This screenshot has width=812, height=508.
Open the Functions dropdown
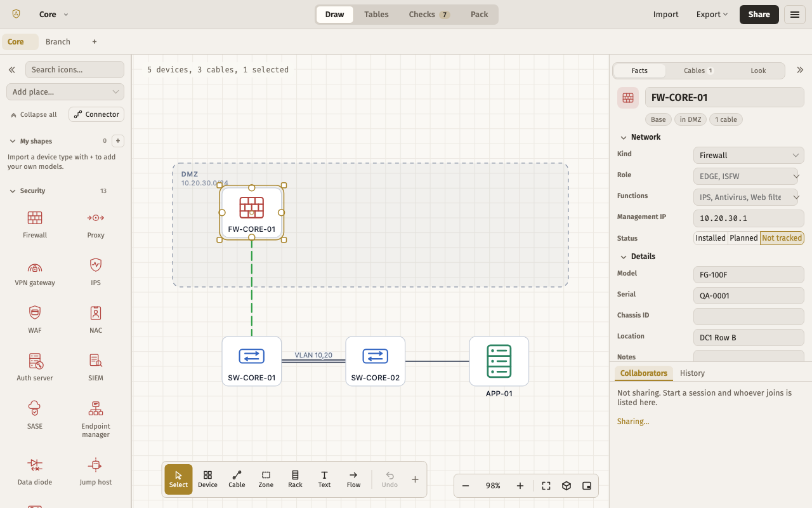749,197
